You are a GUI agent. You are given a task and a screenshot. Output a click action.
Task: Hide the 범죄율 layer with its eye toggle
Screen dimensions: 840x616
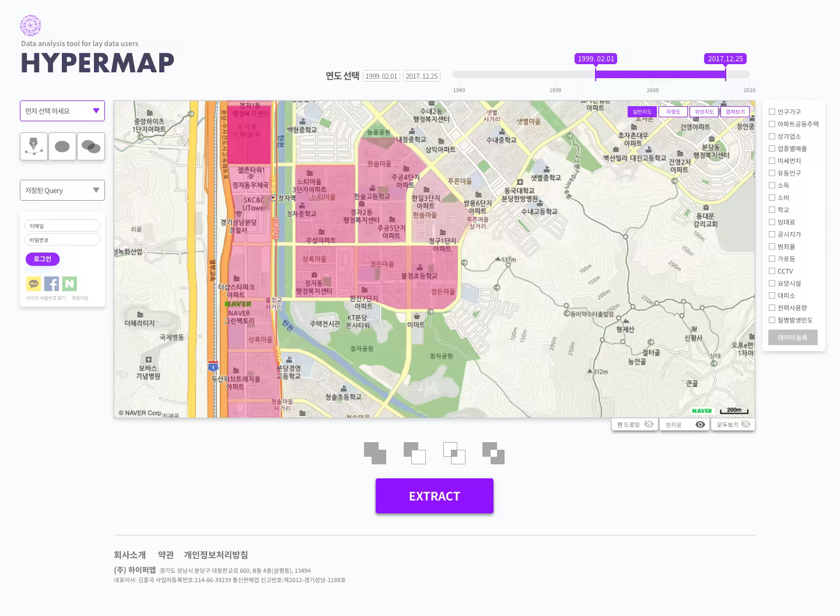click(x=701, y=424)
